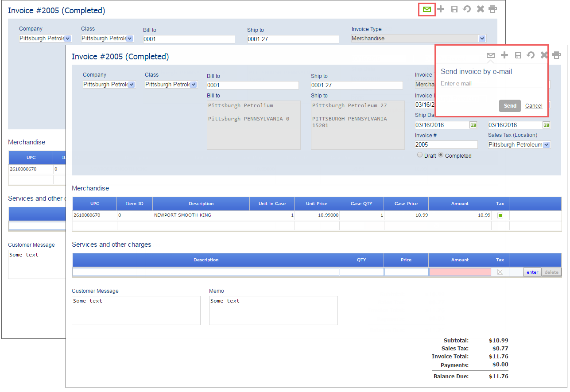Click the Case Price column header
This screenshot has width=570, height=392.
point(407,204)
